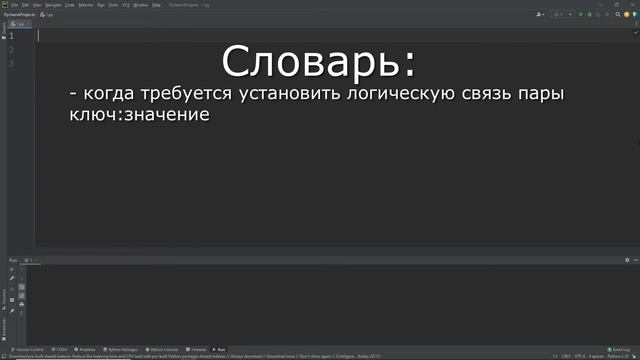Click the wrench settings icon in Run panel
Screen dimensions: 640x360
[x=12, y=278]
